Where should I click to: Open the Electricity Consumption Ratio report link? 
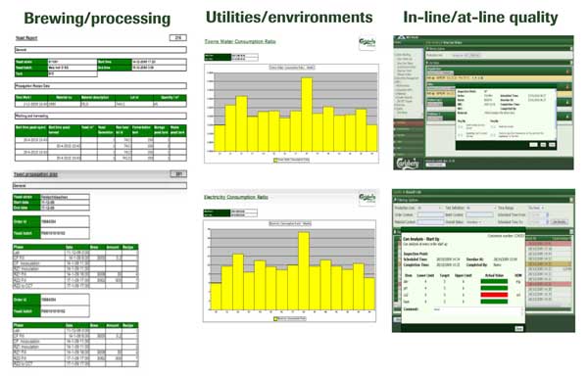tap(236, 197)
